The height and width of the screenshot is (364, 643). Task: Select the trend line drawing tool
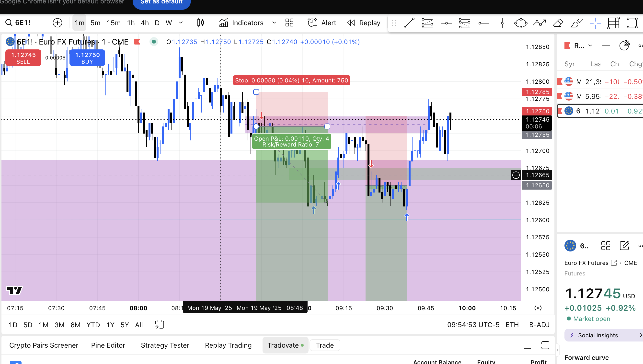[x=409, y=23]
